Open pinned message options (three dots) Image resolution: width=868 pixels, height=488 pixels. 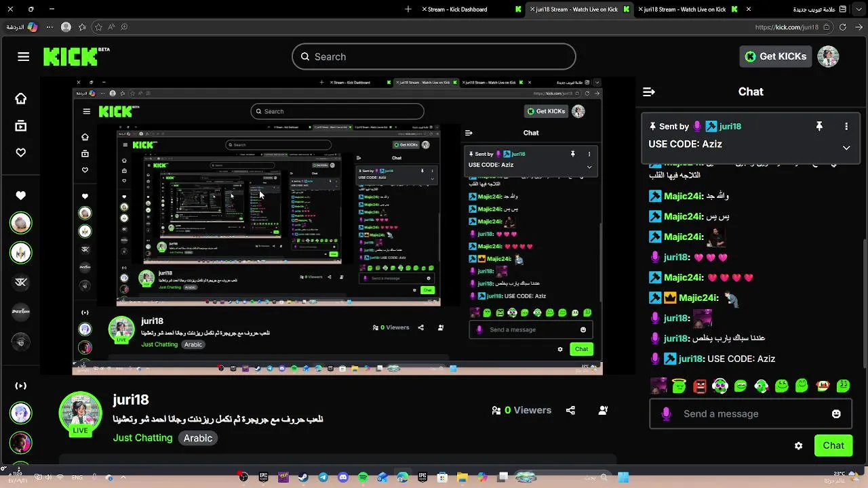coord(846,127)
